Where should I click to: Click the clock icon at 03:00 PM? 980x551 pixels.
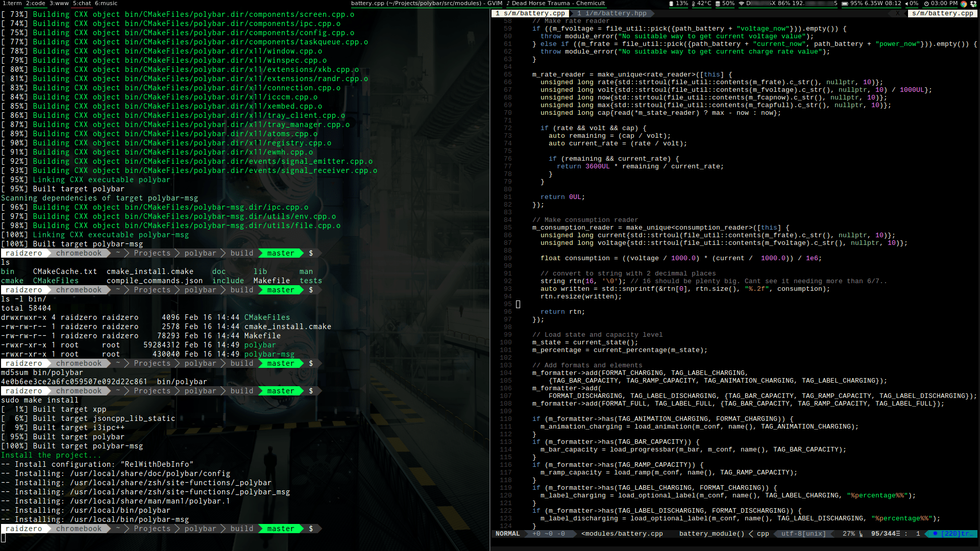pos(926,4)
